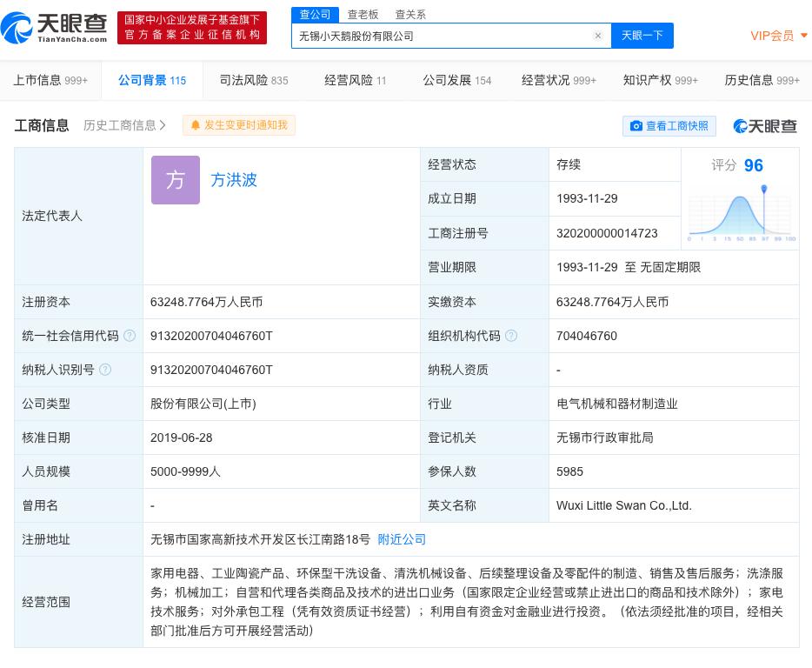Click the staff size 5000-9999人
Viewport: 812px width, 668px height.
[185, 471]
